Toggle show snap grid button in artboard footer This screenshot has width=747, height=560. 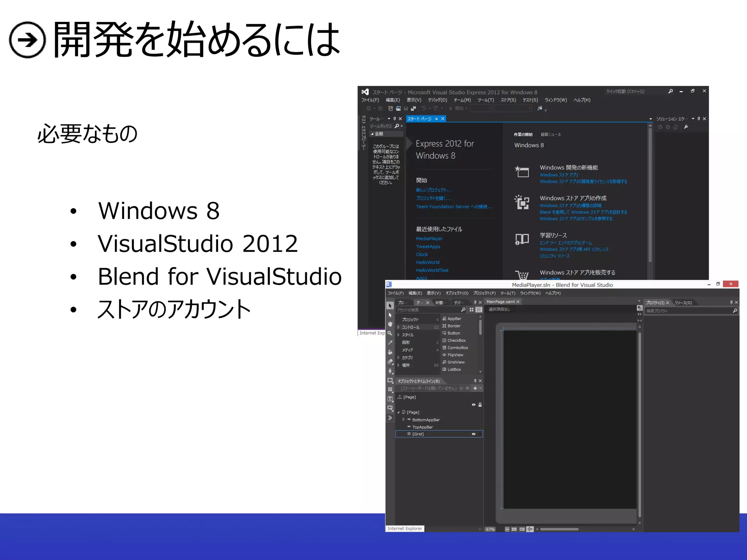click(514, 529)
